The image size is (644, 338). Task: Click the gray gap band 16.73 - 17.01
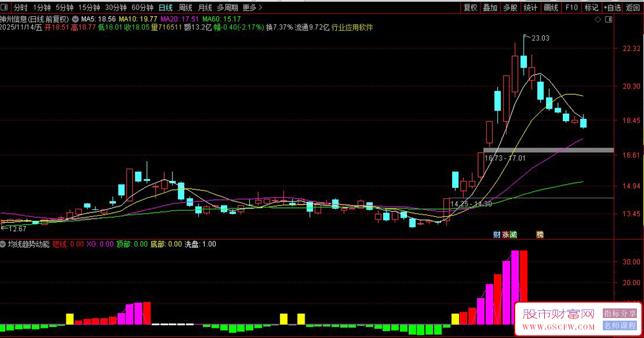[548, 150]
